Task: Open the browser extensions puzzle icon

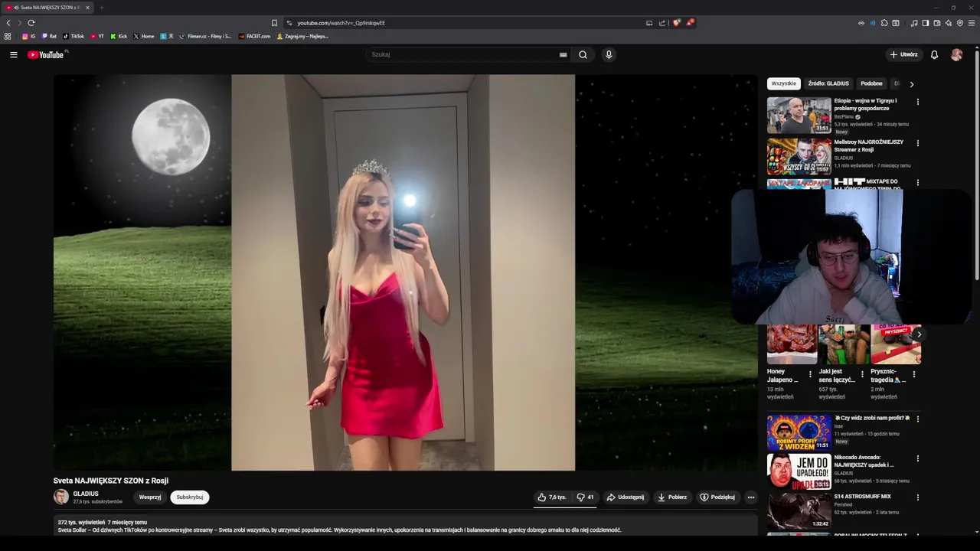Action: [x=884, y=23]
